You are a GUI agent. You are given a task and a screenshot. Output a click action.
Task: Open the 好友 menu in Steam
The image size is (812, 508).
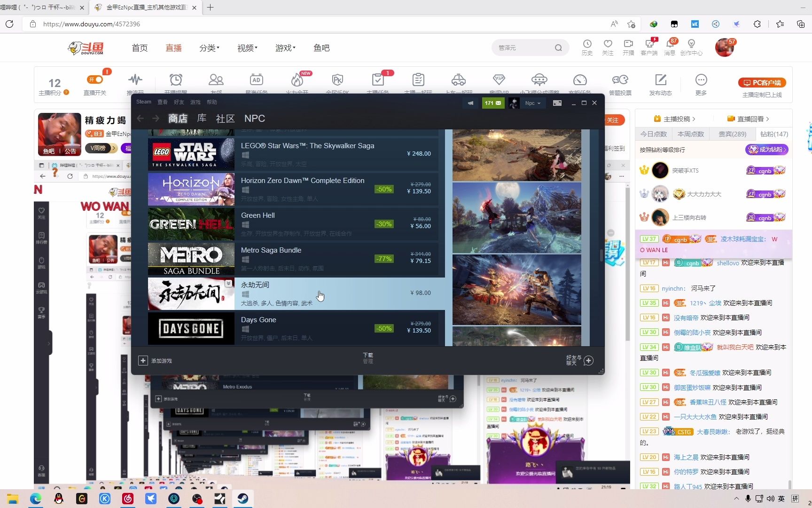coord(179,102)
